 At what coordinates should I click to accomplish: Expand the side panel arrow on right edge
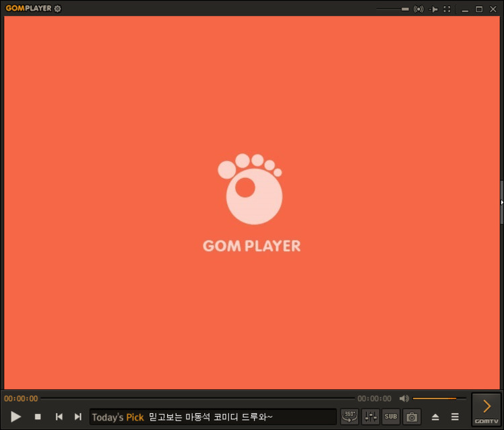tap(502, 202)
